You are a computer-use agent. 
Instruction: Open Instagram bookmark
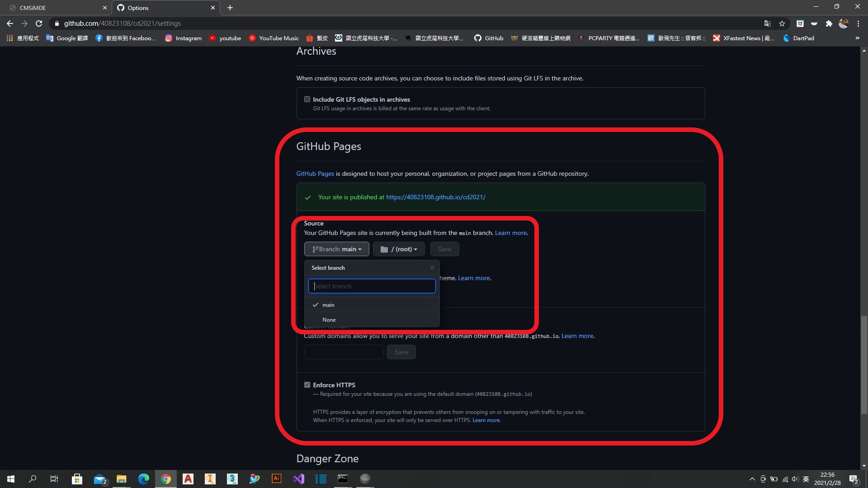[184, 38]
